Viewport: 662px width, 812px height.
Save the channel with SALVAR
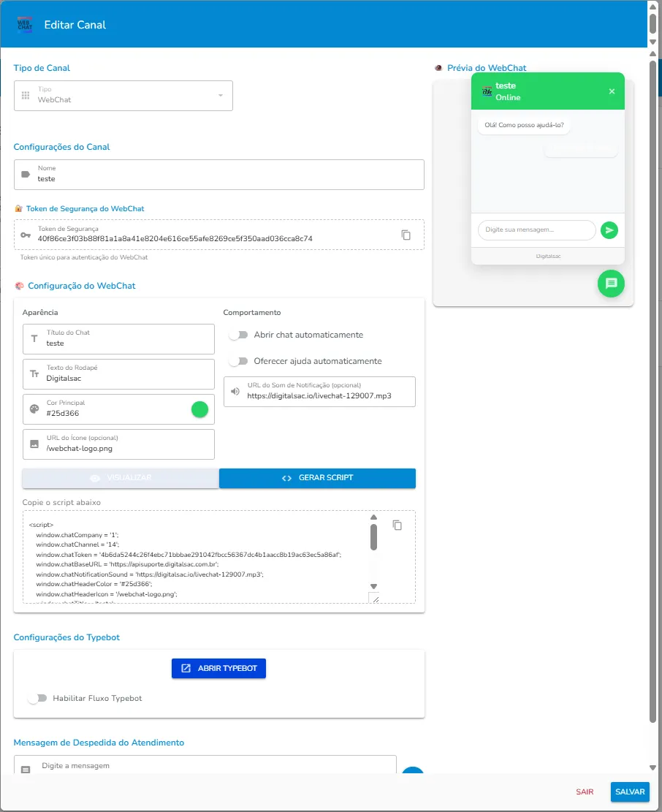pyautogui.click(x=630, y=792)
